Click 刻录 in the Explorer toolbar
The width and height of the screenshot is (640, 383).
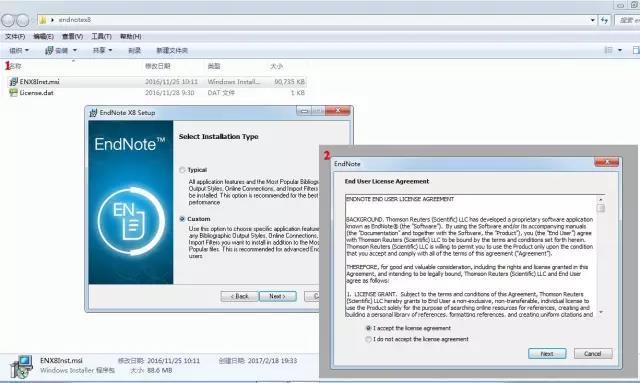[134, 50]
